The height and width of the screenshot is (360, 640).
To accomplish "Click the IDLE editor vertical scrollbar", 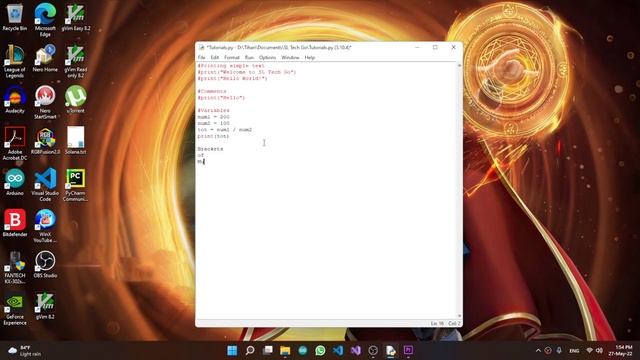I will coord(460,191).
